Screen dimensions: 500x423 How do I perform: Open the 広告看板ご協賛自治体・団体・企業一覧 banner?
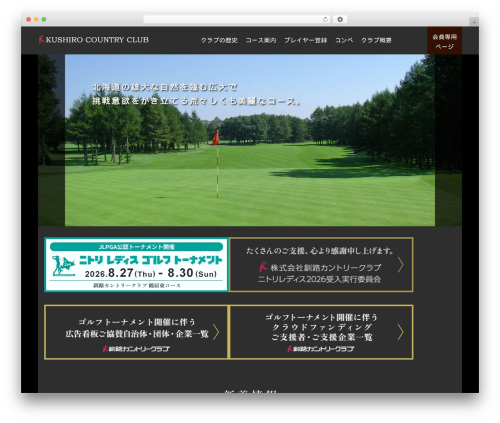(136, 332)
